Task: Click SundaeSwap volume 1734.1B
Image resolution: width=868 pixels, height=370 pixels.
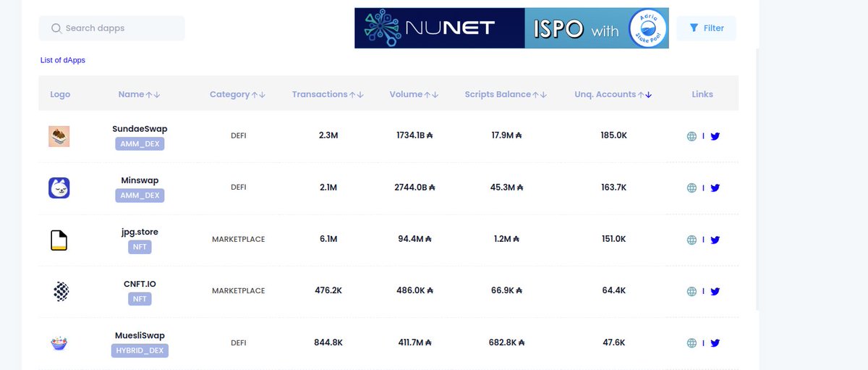Action: (x=414, y=135)
